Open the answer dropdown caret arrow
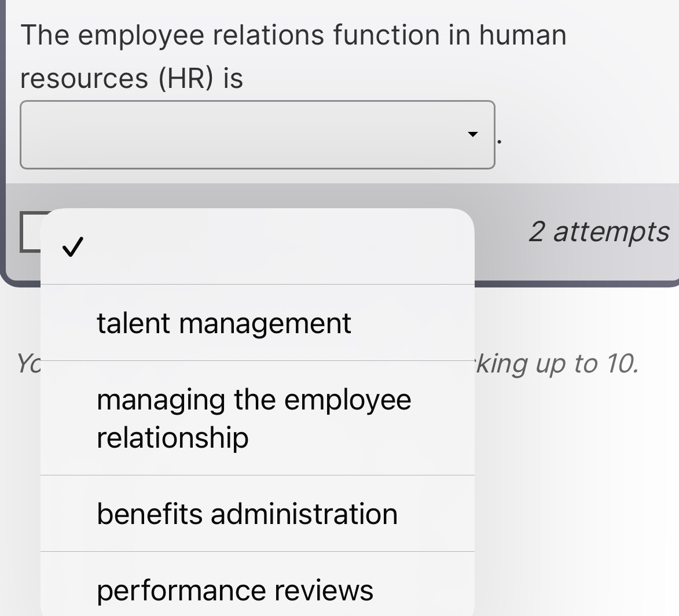Image resolution: width=679 pixels, height=616 pixels. (x=472, y=135)
